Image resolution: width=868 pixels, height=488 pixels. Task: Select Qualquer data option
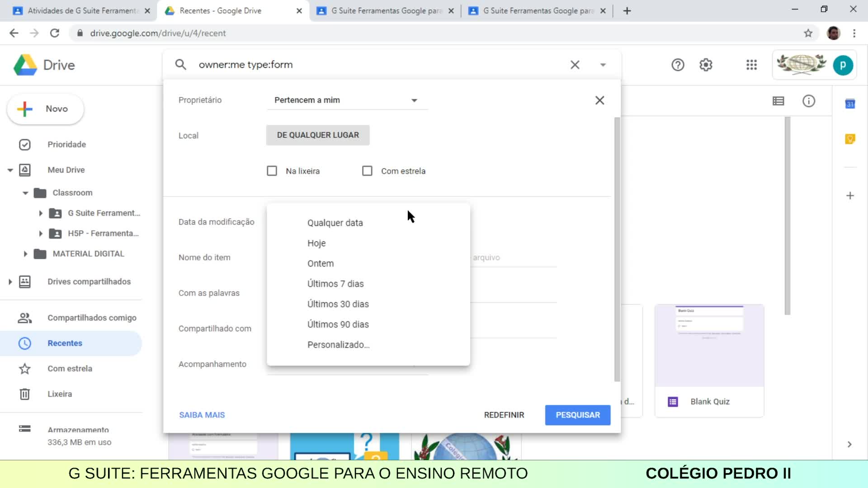point(368,223)
